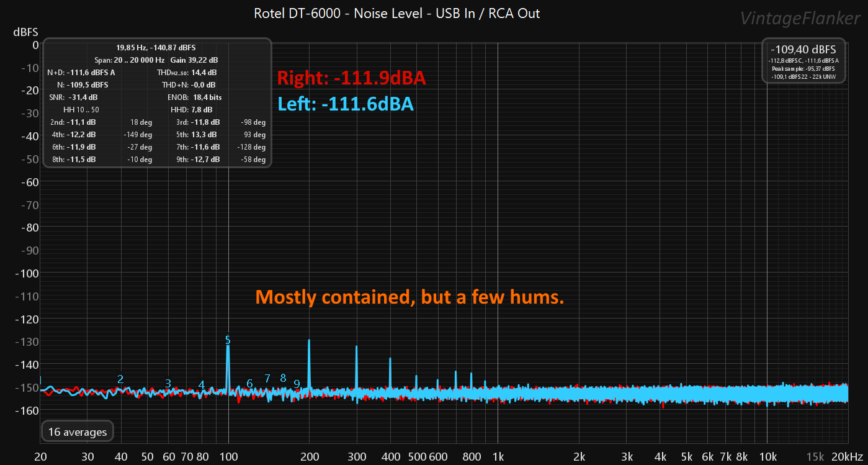Click the HHD value "7,8 dB"
Image resolution: width=868 pixels, height=465 pixels.
point(202,110)
